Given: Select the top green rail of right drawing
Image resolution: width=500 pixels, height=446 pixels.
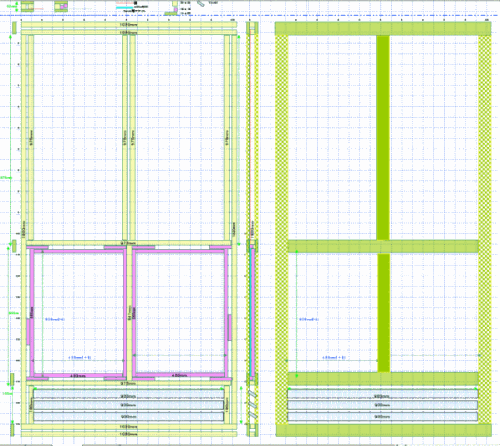Looking at the screenshot, I should click(x=383, y=29).
